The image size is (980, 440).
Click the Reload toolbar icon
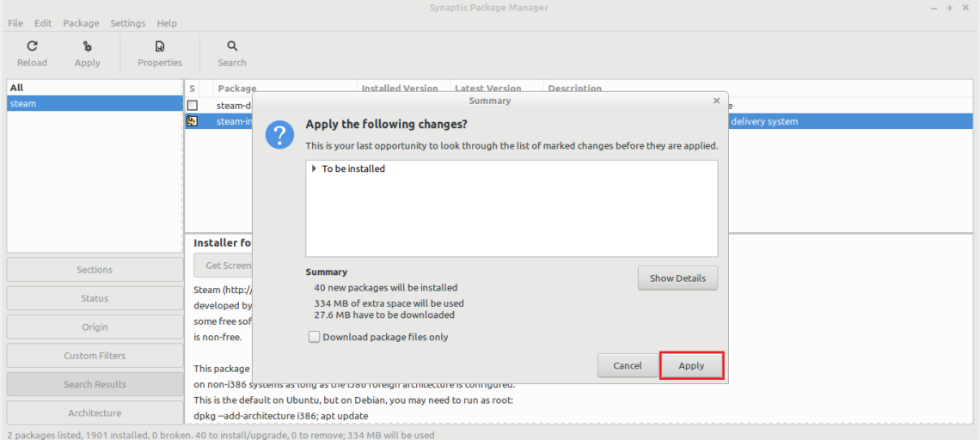point(32,46)
